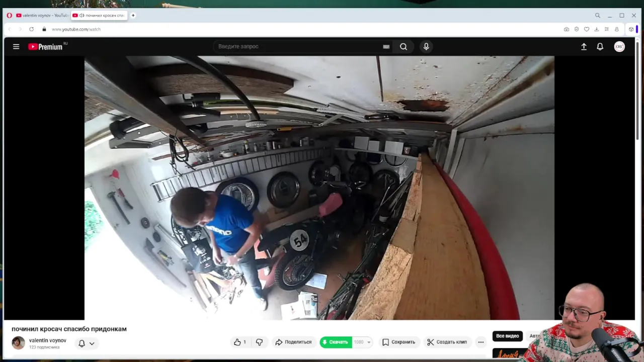
Task: Open the Opera menu logo
Action: pyautogui.click(x=9, y=16)
